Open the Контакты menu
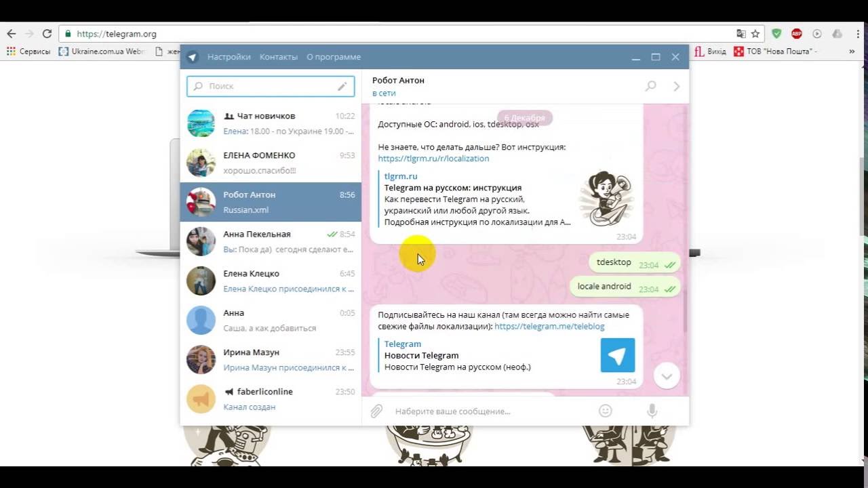Screen dimensions: 868x488 279,57
